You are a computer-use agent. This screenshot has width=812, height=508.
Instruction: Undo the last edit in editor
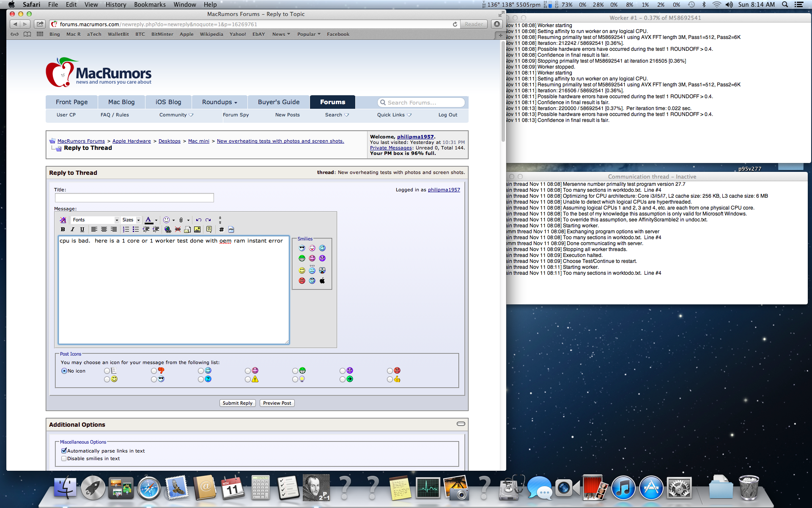[x=198, y=220]
